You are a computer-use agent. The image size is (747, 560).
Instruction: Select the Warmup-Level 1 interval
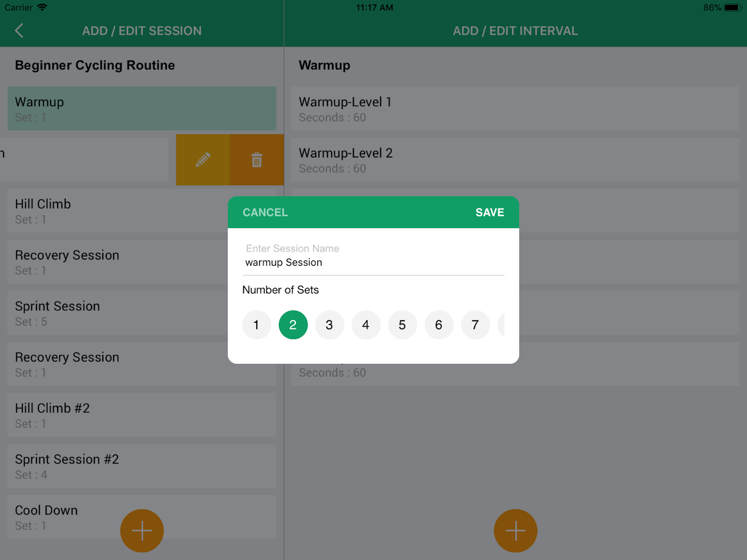click(x=515, y=109)
